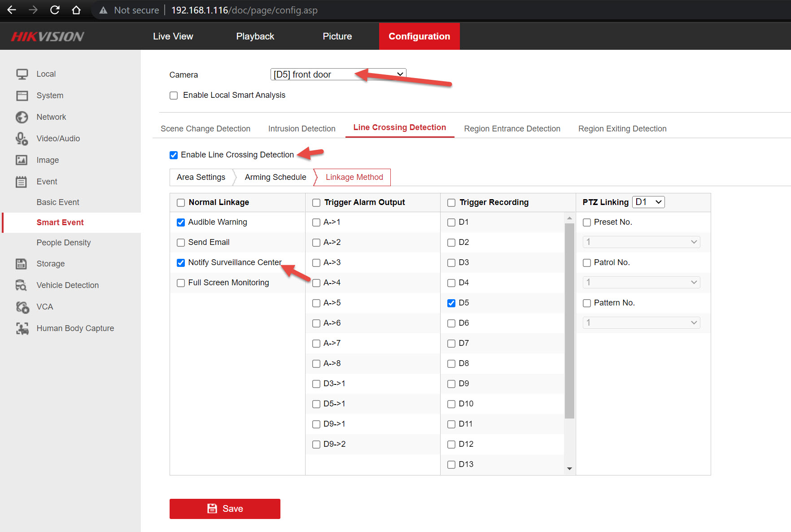Click the Video/Audio sidebar icon
Image resolution: width=791 pixels, height=532 pixels.
click(22, 139)
